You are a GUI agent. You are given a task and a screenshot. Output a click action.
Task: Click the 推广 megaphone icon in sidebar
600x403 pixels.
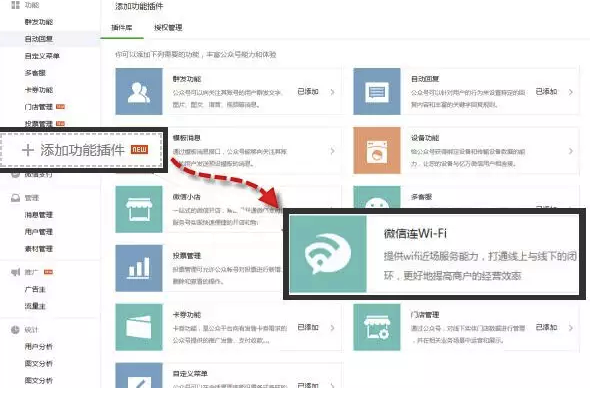[15, 272]
